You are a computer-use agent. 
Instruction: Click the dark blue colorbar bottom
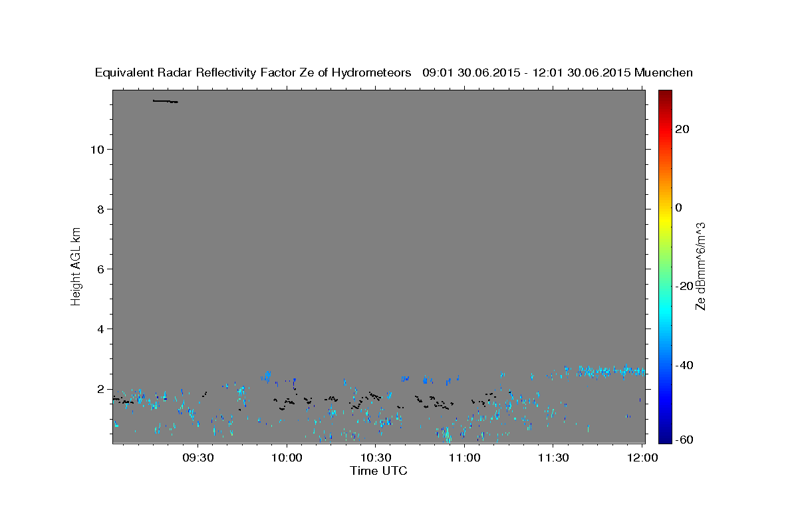[x=664, y=432]
